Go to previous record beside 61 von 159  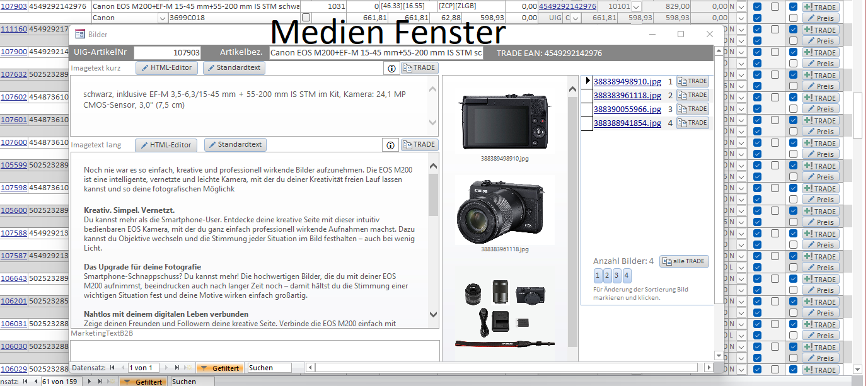35,382
